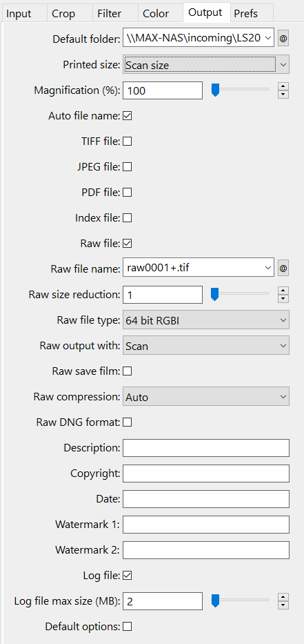Decrease Log file max size with down arrow
This screenshot has height=644, width=304.
coord(283,605)
